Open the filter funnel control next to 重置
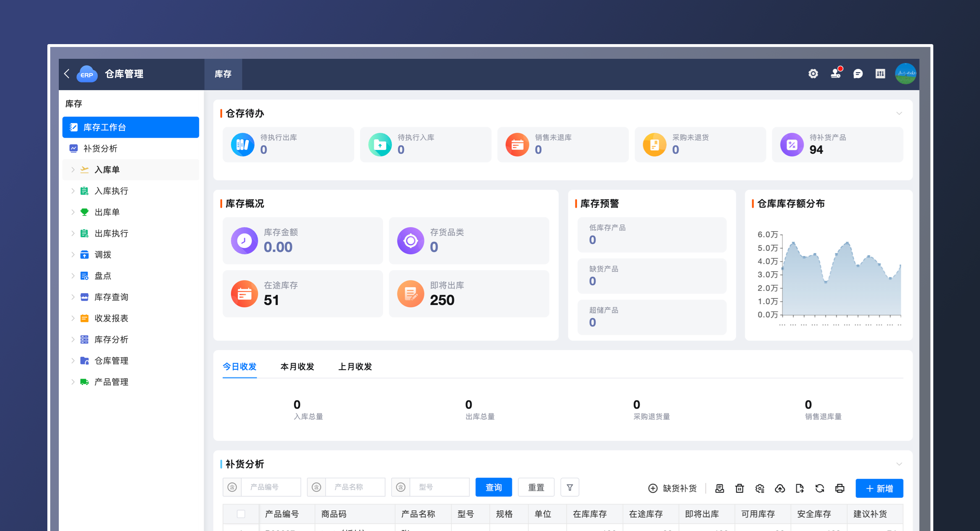 pyautogui.click(x=570, y=487)
